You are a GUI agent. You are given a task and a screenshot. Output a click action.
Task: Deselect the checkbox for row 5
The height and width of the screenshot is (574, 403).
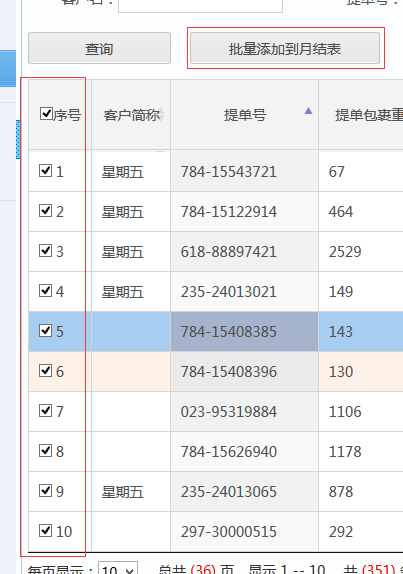[x=45, y=331]
